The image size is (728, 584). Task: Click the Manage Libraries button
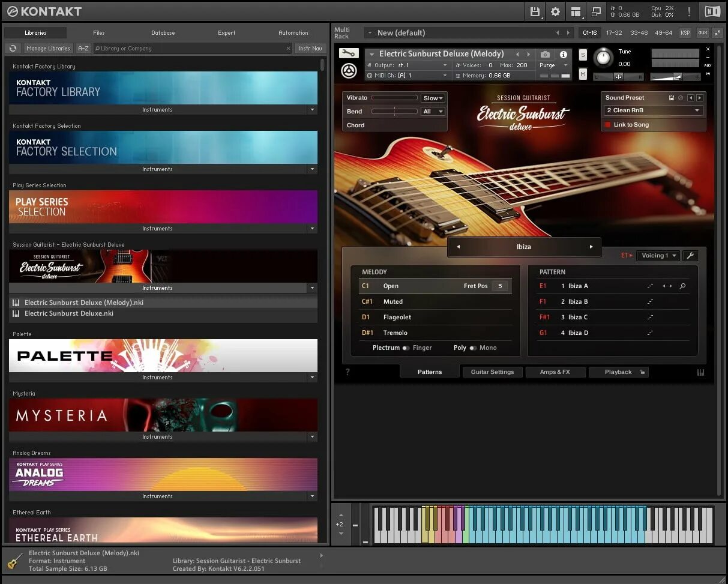point(49,49)
